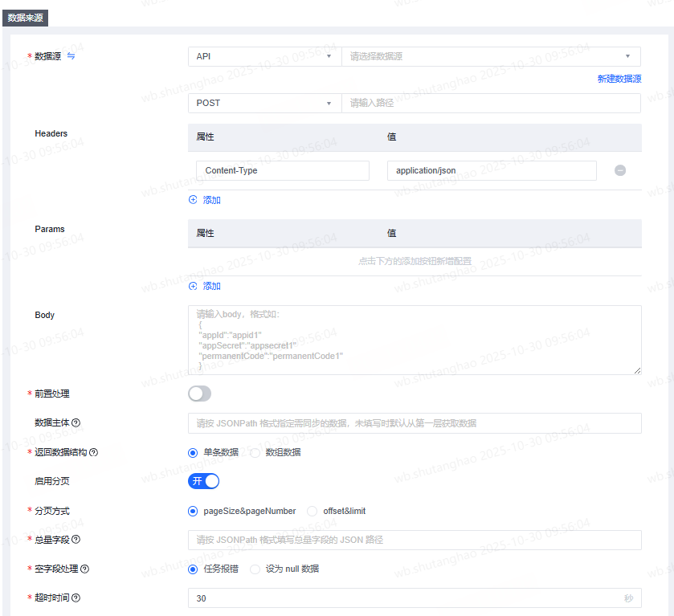Click the swap icon beside 数据源 label
Viewport: 674px width, 616px height.
pos(71,56)
